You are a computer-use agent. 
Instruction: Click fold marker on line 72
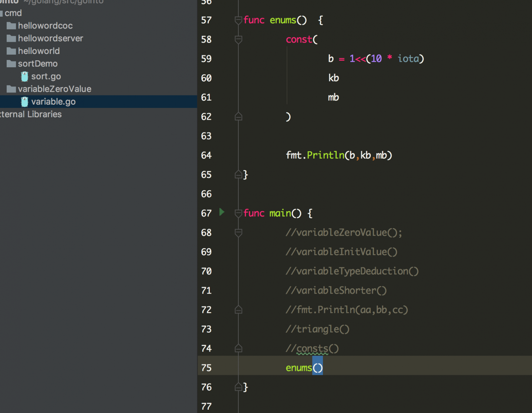click(238, 310)
